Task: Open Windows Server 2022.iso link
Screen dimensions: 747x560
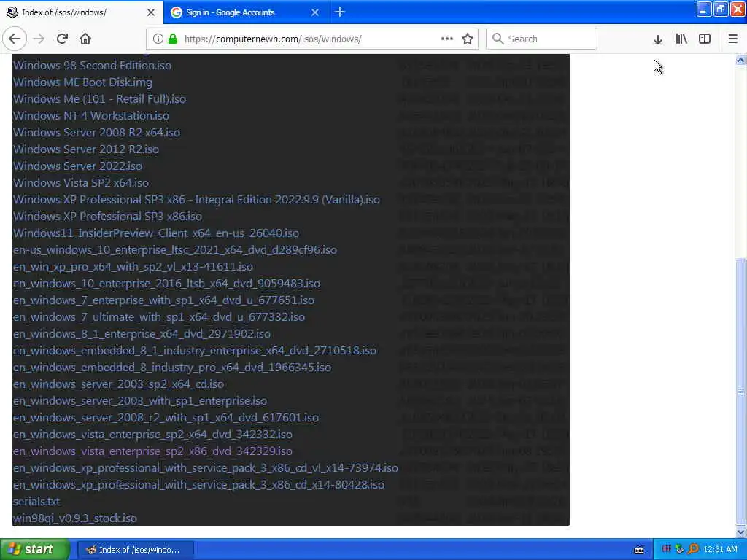Action: pyautogui.click(x=77, y=166)
